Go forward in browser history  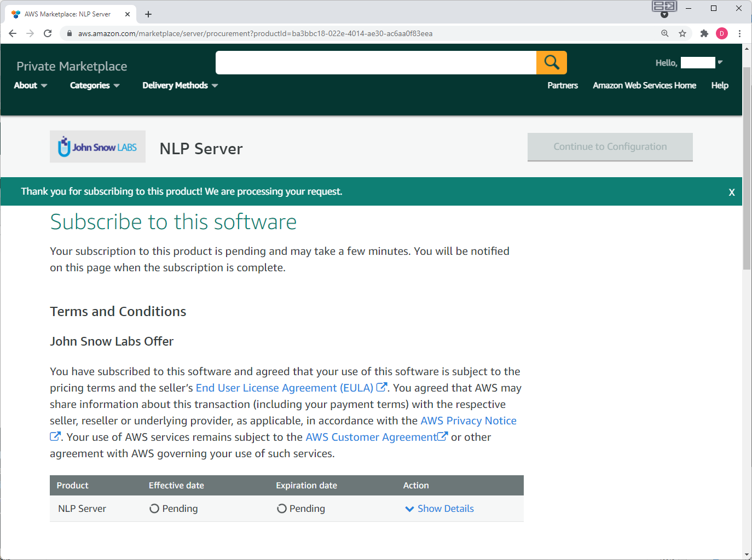point(30,33)
